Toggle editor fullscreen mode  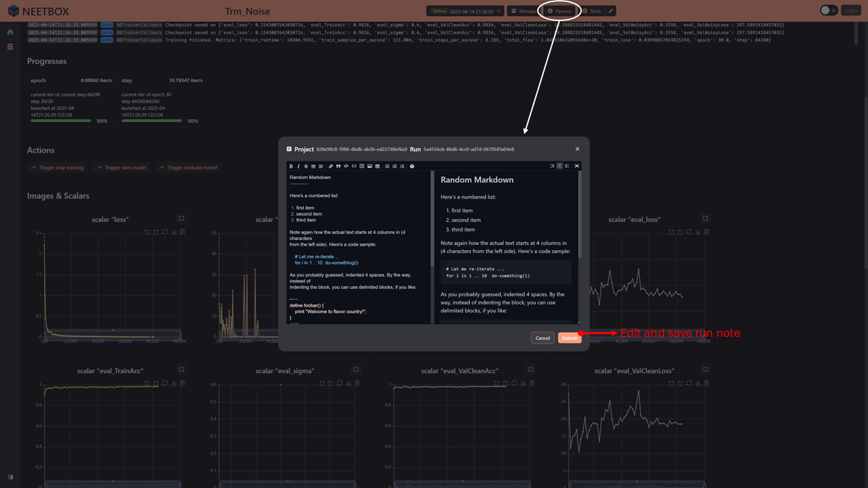pyautogui.click(x=576, y=165)
